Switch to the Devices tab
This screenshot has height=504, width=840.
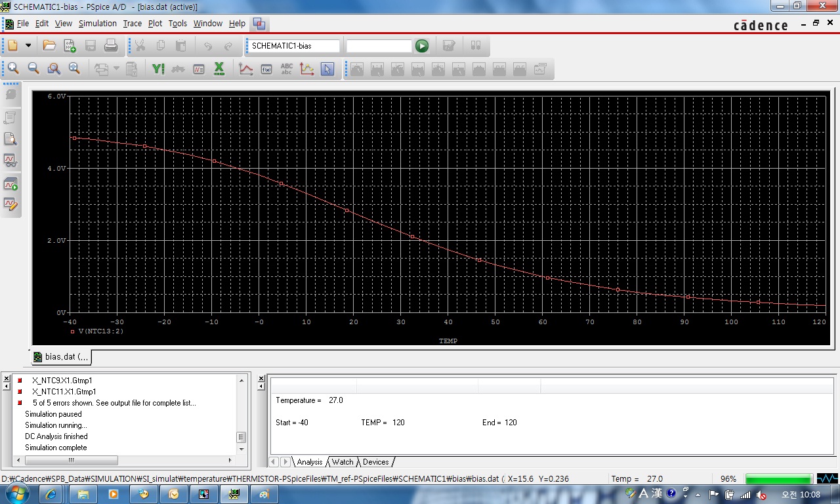coord(375,462)
